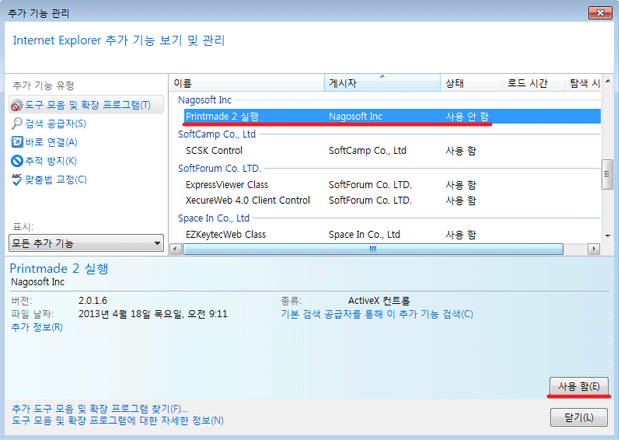Select the EZKeytecWeb Class add-on
Screen dimensions: 619x440
pos(225,234)
